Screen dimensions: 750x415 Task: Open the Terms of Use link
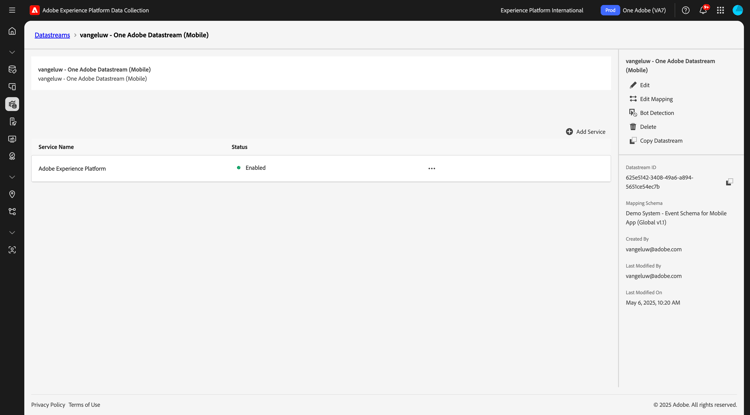coord(84,404)
